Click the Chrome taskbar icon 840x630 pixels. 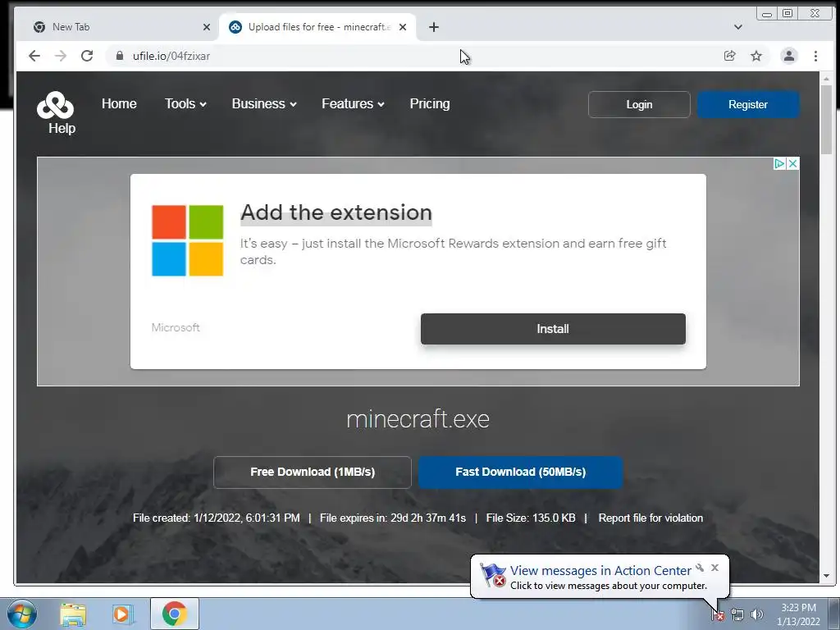[174, 614]
